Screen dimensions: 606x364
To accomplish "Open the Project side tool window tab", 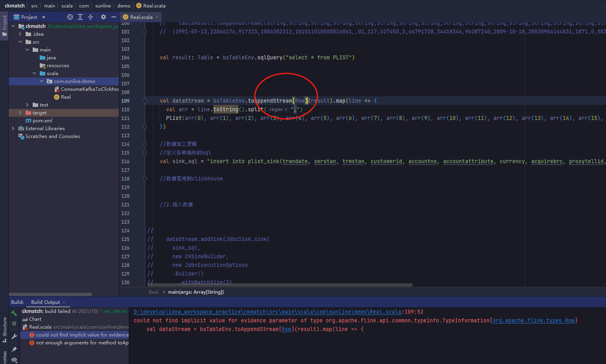I will 4,26.
